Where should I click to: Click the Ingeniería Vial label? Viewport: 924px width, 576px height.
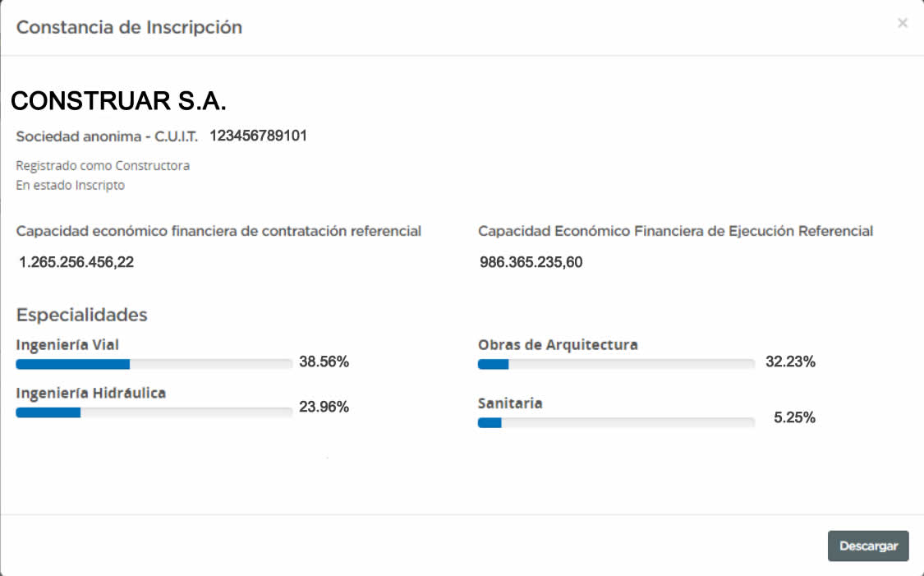[x=67, y=344]
